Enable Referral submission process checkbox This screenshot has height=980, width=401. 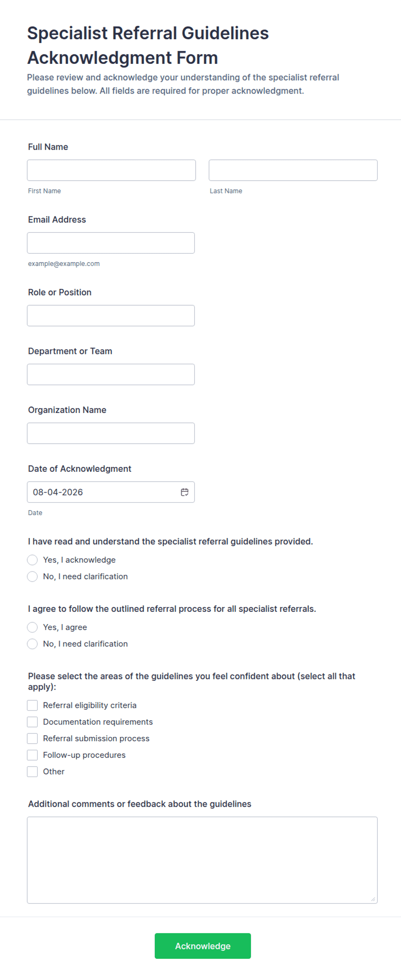pyautogui.click(x=32, y=739)
